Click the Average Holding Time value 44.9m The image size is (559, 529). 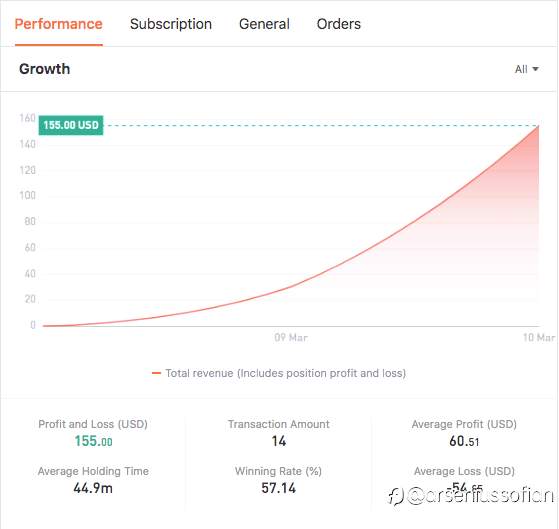pyautogui.click(x=93, y=488)
